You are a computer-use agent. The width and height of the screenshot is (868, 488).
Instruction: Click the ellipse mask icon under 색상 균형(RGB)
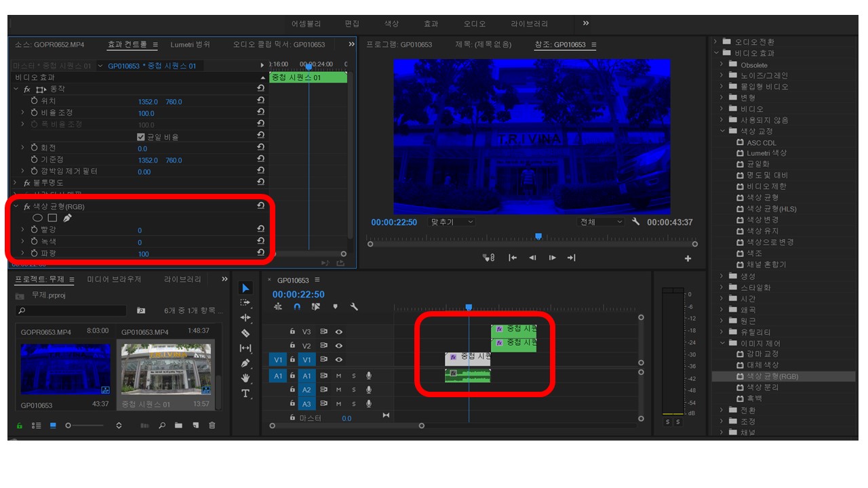pos(37,218)
